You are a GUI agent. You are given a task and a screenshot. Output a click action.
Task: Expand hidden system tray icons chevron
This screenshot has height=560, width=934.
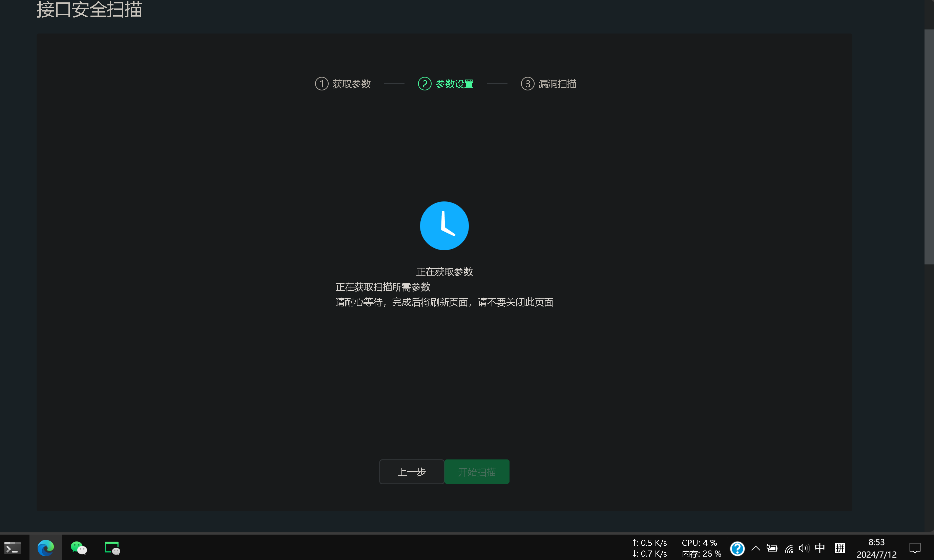tap(756, 548)
